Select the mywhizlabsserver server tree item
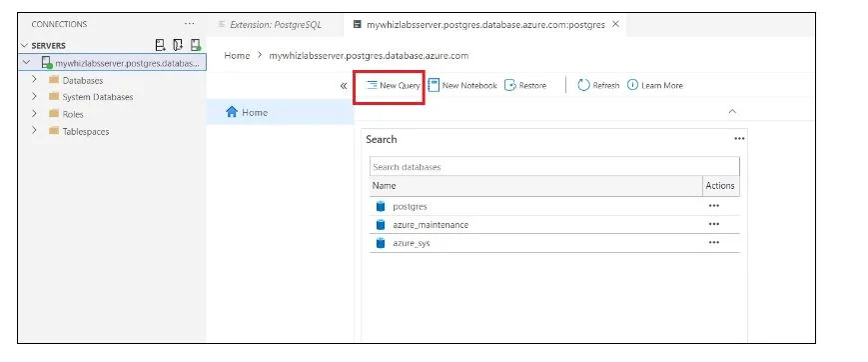This screenshot has width=868, height=362. (x=113, y=63)
